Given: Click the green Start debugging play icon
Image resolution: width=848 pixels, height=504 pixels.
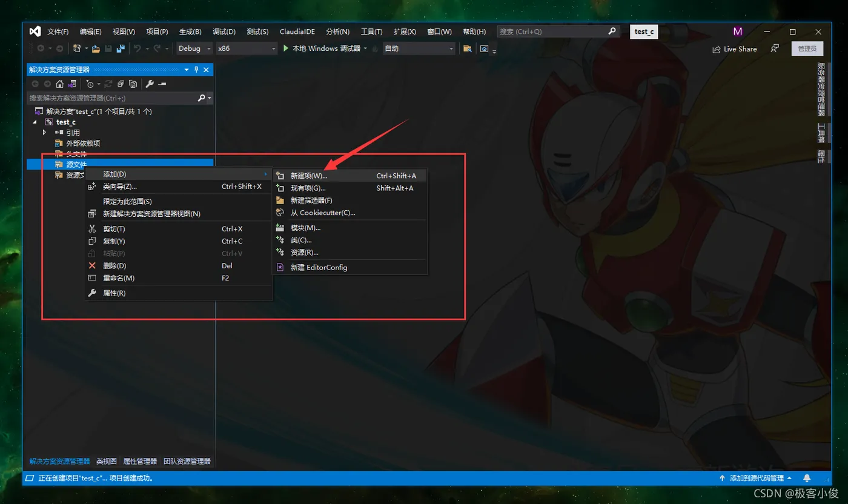Looking at the screenshot, I should [x=286, y=48].
